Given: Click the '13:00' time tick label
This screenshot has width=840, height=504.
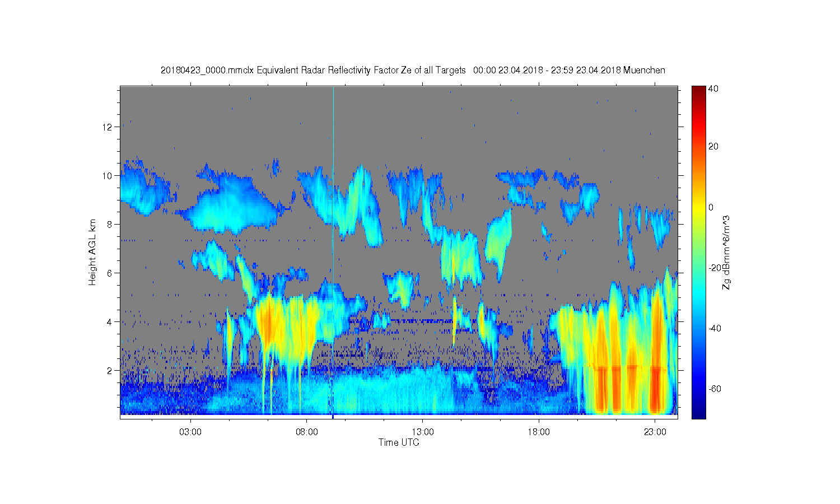Looking at the screenshot, I should 423,432.
